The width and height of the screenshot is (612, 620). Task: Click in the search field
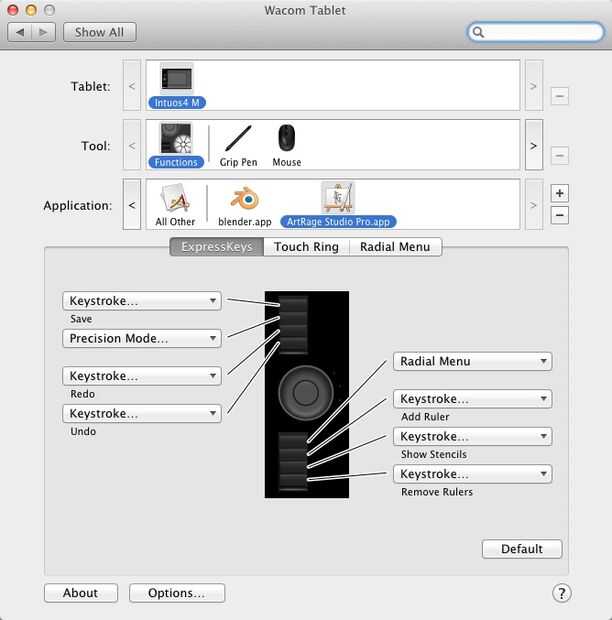click(x=536, y=32)
